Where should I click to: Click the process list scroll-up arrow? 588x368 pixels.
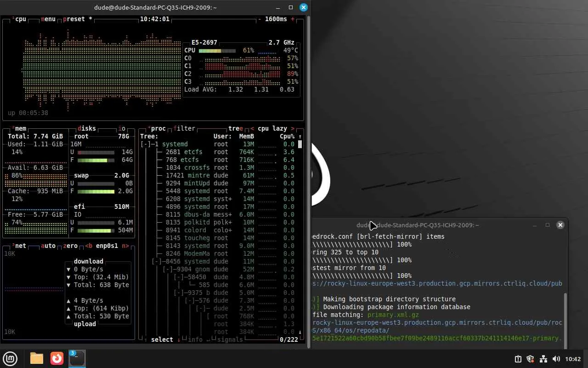(300, 136)
